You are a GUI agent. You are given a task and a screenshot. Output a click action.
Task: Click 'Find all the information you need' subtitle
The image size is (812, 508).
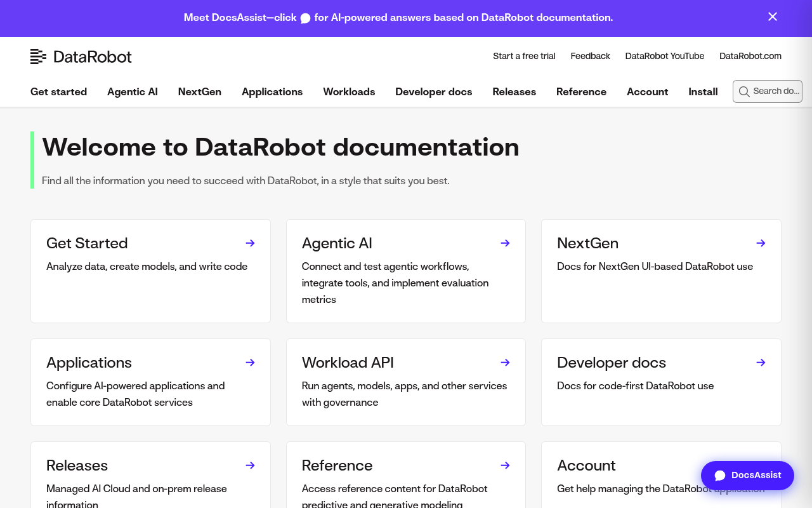click(x=246, y=181)
